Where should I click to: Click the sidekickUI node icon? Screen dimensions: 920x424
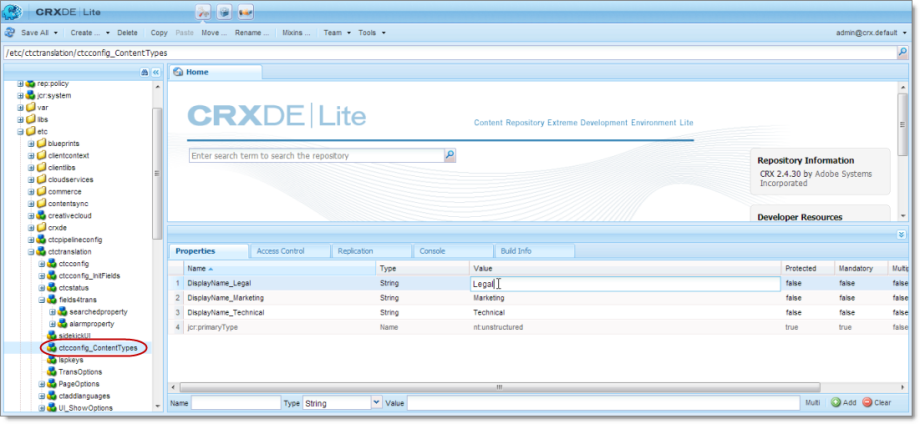pyautogui.click(x=52, y=335)
